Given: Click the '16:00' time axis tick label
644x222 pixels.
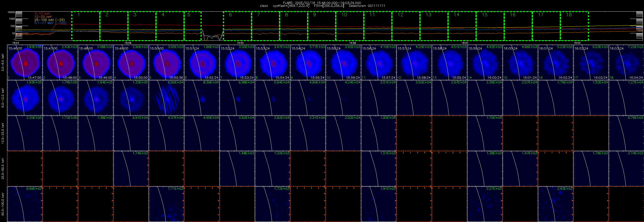Looking at the screenshot, I should 465,43.
